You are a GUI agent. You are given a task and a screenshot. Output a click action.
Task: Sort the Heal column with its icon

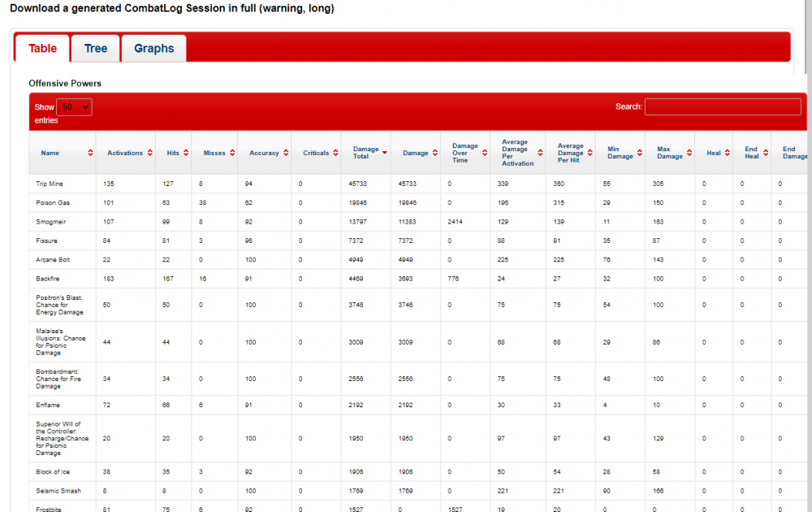727,153
